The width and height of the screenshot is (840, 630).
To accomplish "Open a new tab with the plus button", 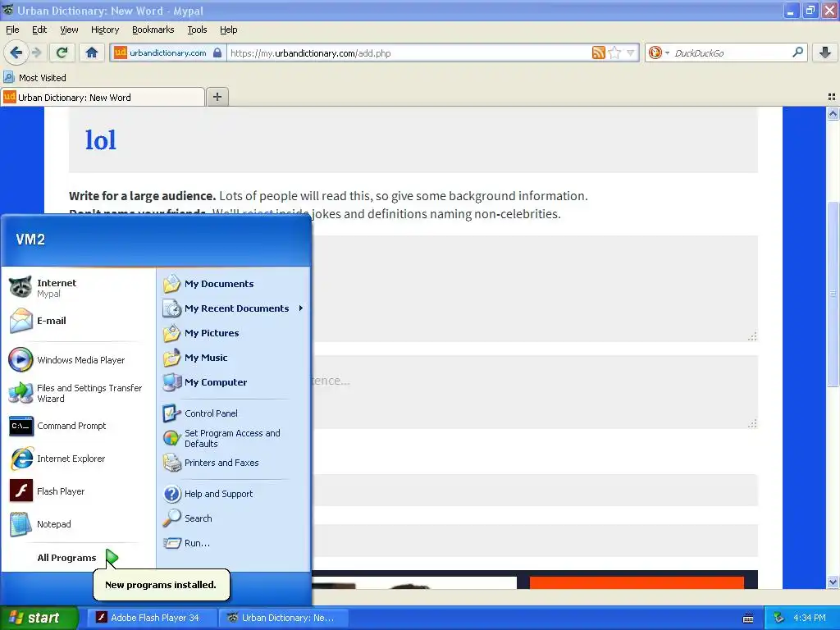I will click(x=217, y=97).
